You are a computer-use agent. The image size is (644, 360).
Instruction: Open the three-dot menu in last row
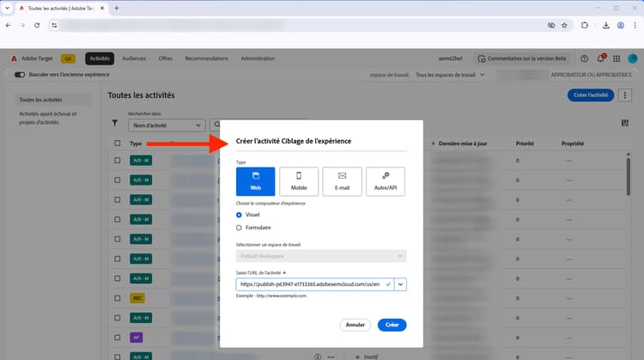[331, 357]
